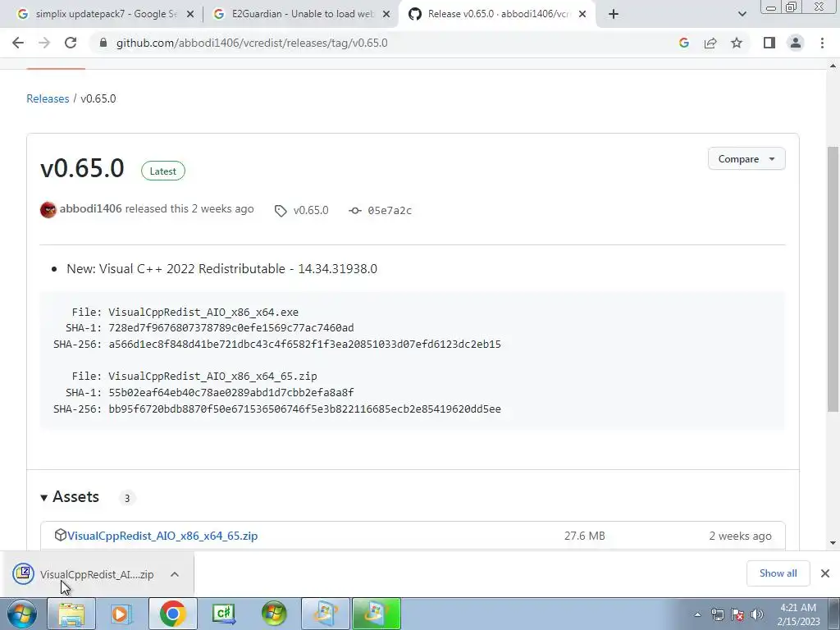
Task: Open Windows Explorer from taskbar
Action: click(71, 614)
